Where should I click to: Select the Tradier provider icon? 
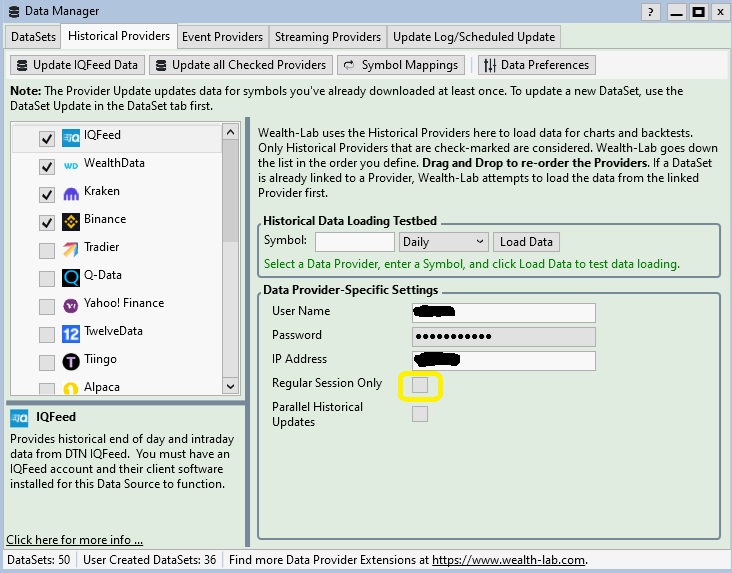[72, 249]
